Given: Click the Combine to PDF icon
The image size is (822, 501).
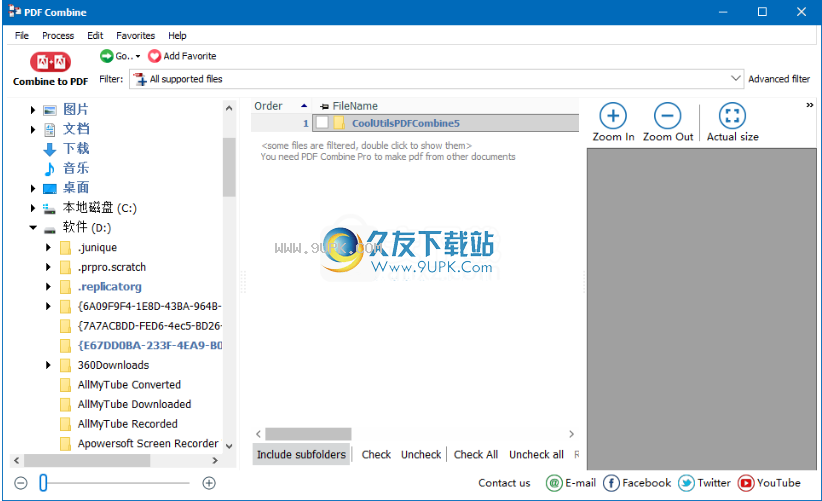Looking at the screenshot, I should click(50, 62).
